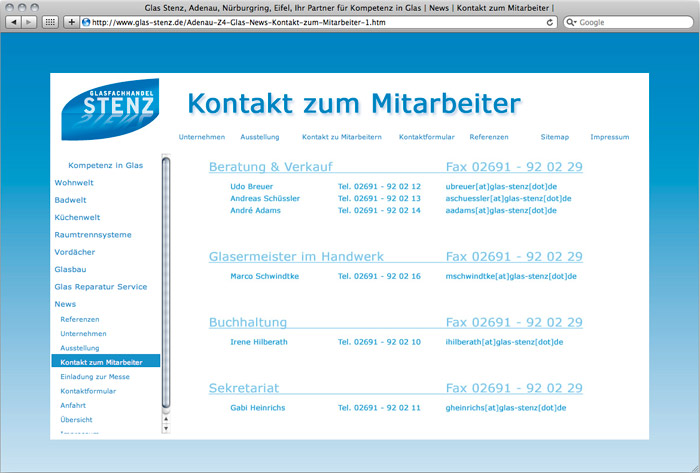Click the Stenz Glasfachhandel logo
The width and height of the screenshot is (700, 473).
click(110, 109)
